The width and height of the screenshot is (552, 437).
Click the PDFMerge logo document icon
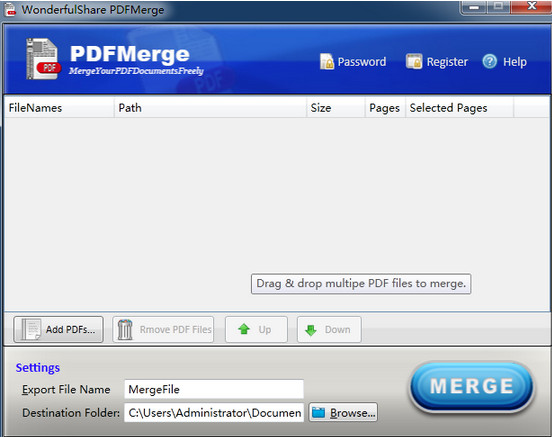pyautogui.click(x=43, y=58)
